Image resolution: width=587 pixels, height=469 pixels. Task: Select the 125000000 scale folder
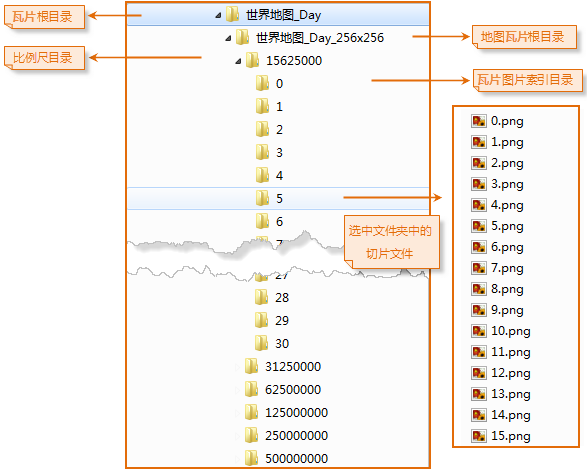(x=296, y=412)
